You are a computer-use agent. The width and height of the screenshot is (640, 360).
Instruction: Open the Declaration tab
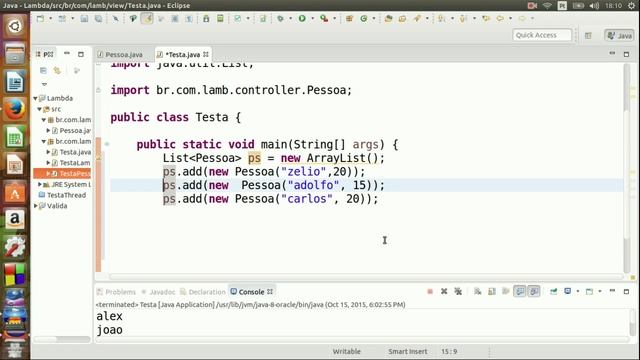tap(203, 292)
